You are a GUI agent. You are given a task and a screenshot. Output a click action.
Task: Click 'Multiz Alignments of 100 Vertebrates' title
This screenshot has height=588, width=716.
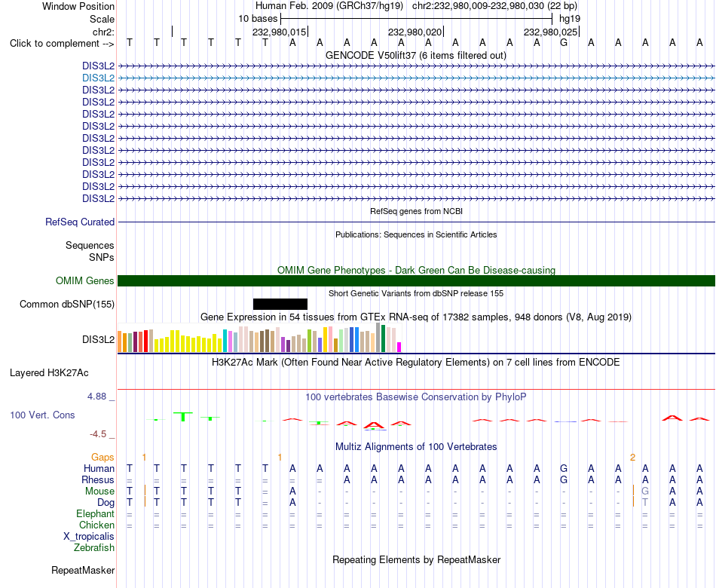click(x=416, y=447)
